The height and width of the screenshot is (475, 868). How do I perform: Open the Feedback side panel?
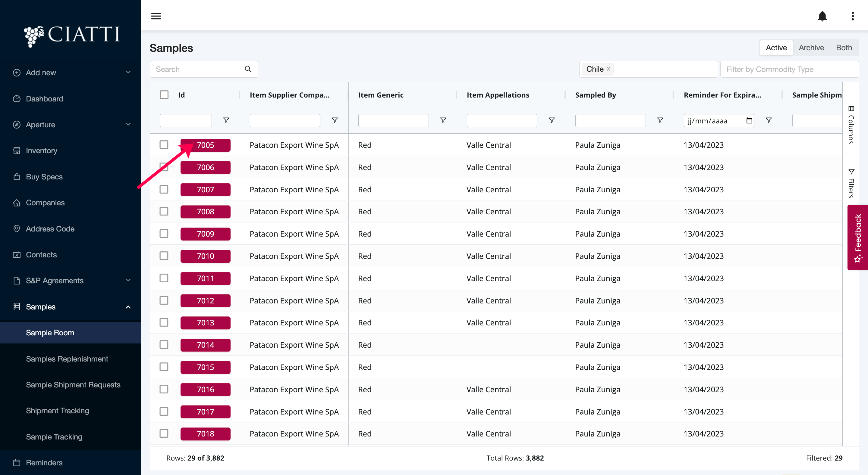[x=857, y=237]
